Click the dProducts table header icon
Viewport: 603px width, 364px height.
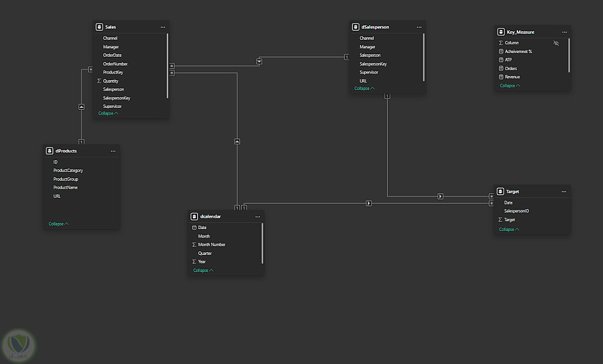[x=49, y=151]
